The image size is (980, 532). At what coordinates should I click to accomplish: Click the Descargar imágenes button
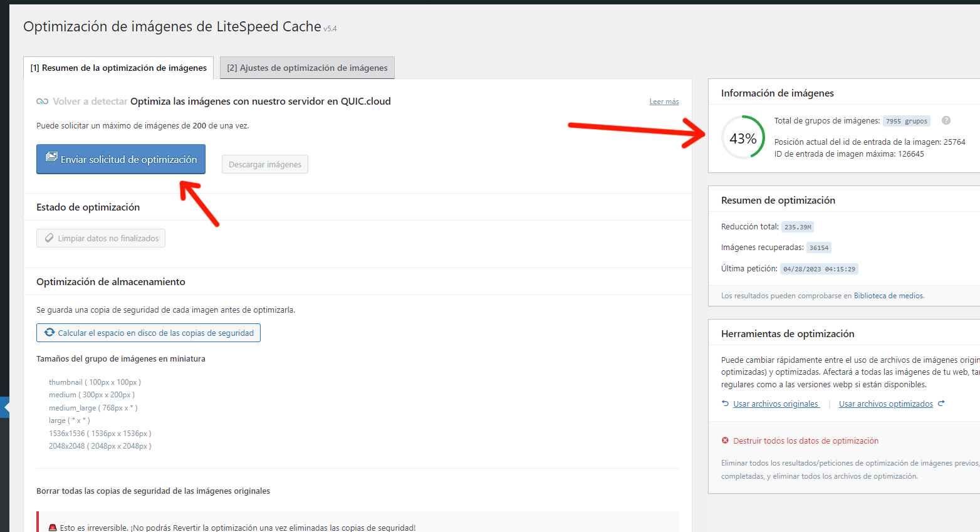pos(265,164)
